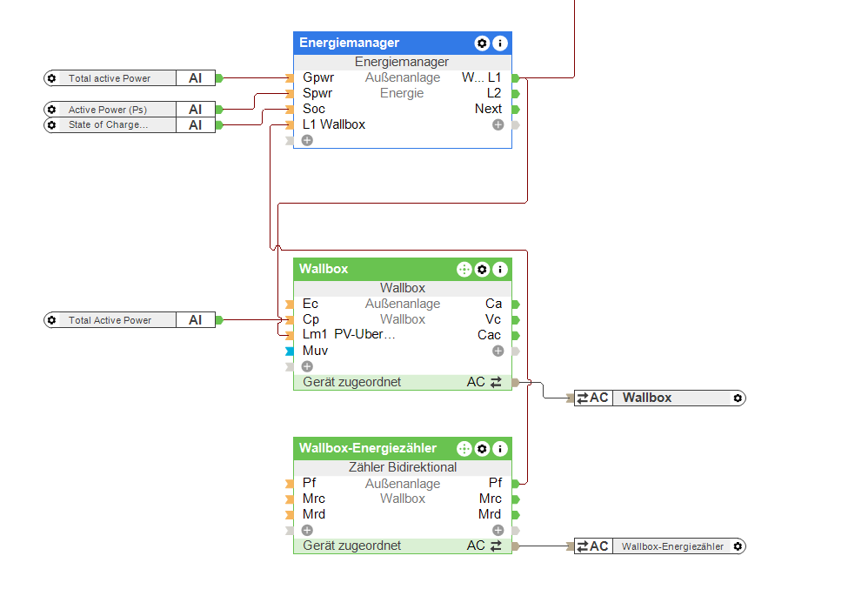This screenshot has height=616, width=855.
Task: Click AC icon on Wallbox connector
Action: click(x=593, y=398)
